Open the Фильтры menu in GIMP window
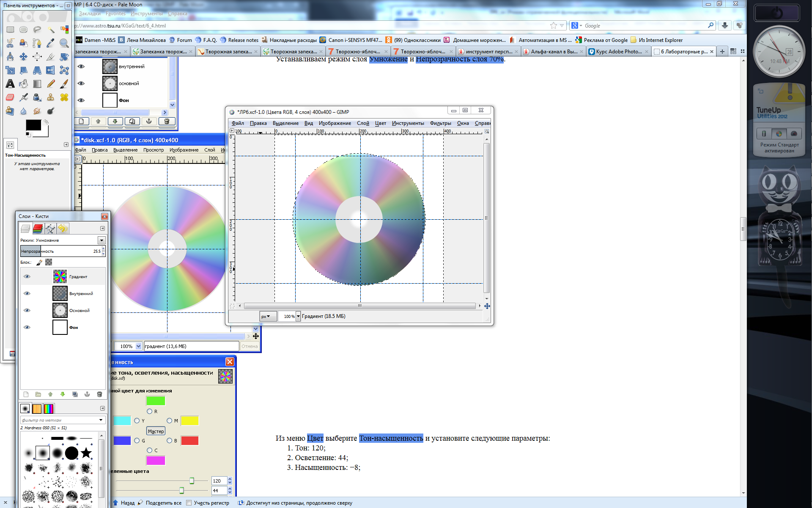Image resolution: width=812 pixels, height=508 pixels. (440, 123)
